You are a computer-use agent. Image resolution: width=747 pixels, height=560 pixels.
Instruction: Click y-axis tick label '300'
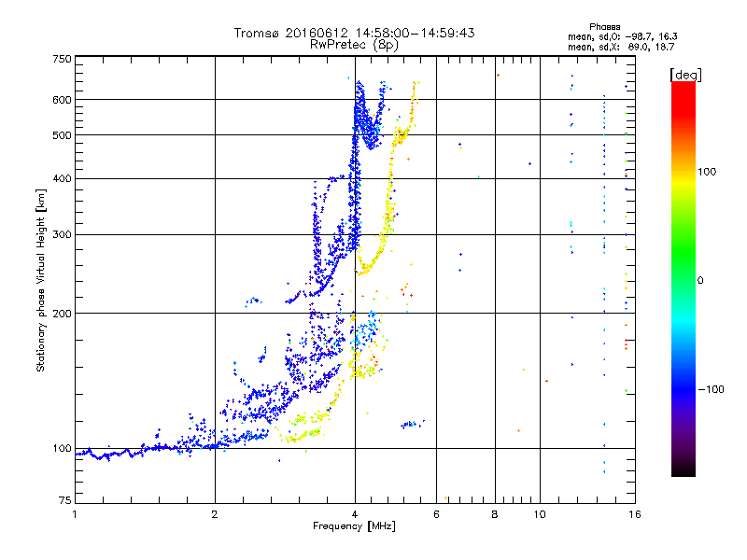click(x=62, y=234)
